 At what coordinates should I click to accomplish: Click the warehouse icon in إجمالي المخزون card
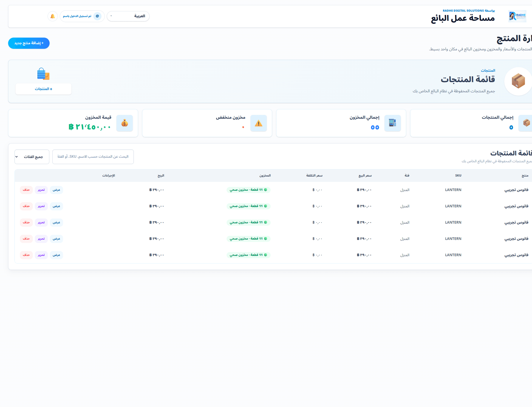click(x=393, y=123)
